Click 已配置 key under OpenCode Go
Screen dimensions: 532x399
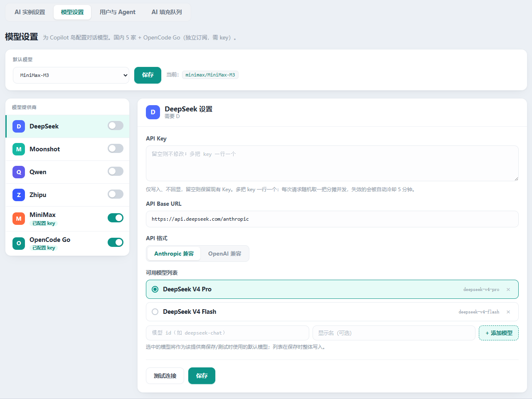click(44, 248)
